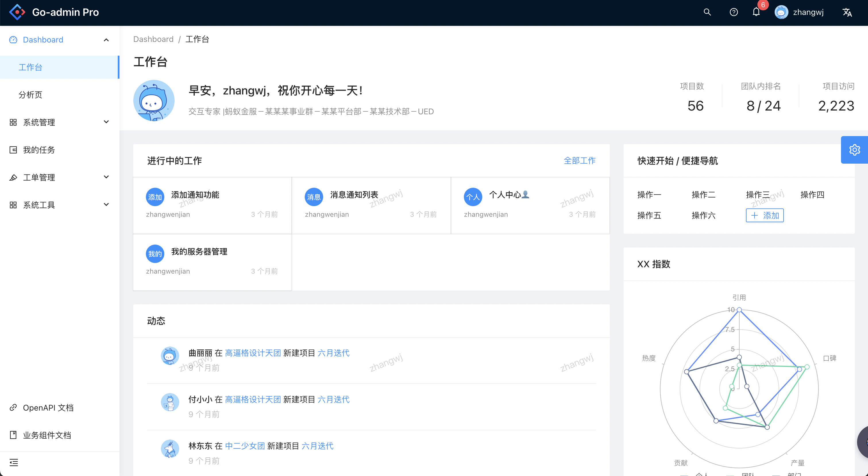Expand the 系统工具 menu
The image size is (868, 476).
[x=106, y=204]
